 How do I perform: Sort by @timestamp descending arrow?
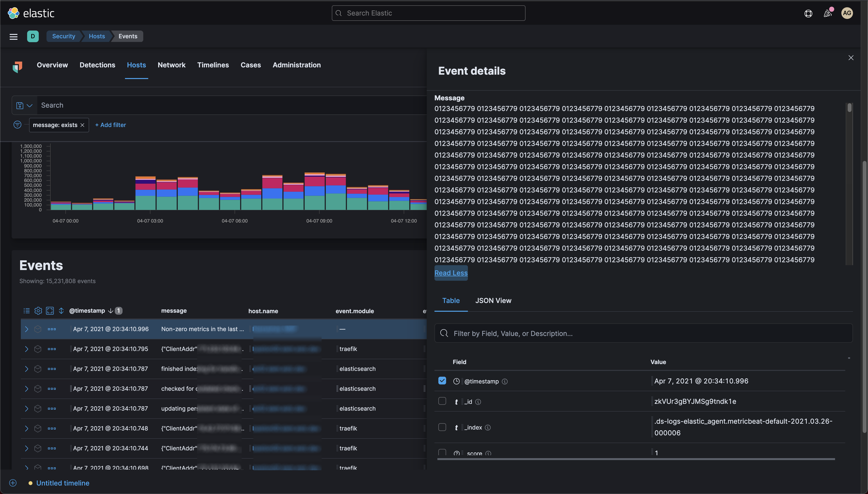pos(110,311)
